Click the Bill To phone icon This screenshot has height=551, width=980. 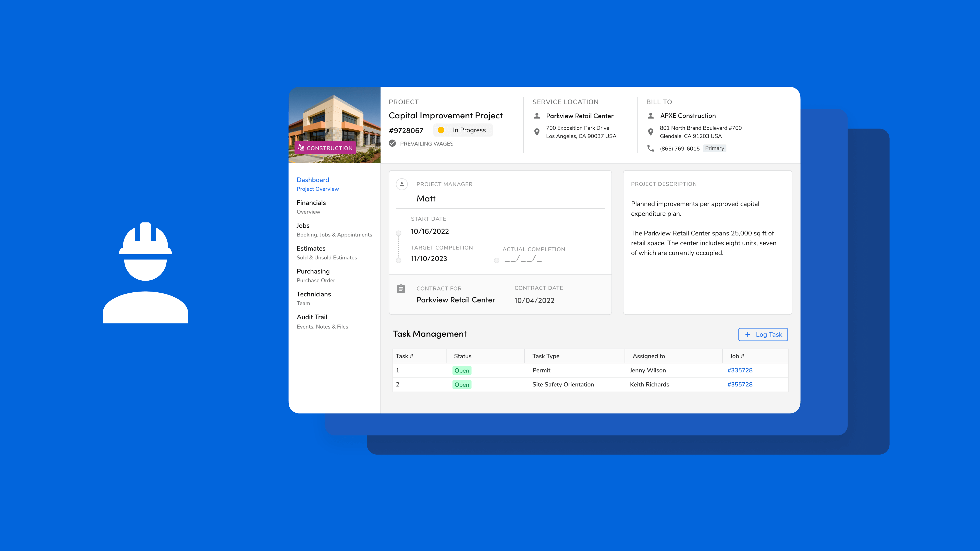[x=651, y=148]
